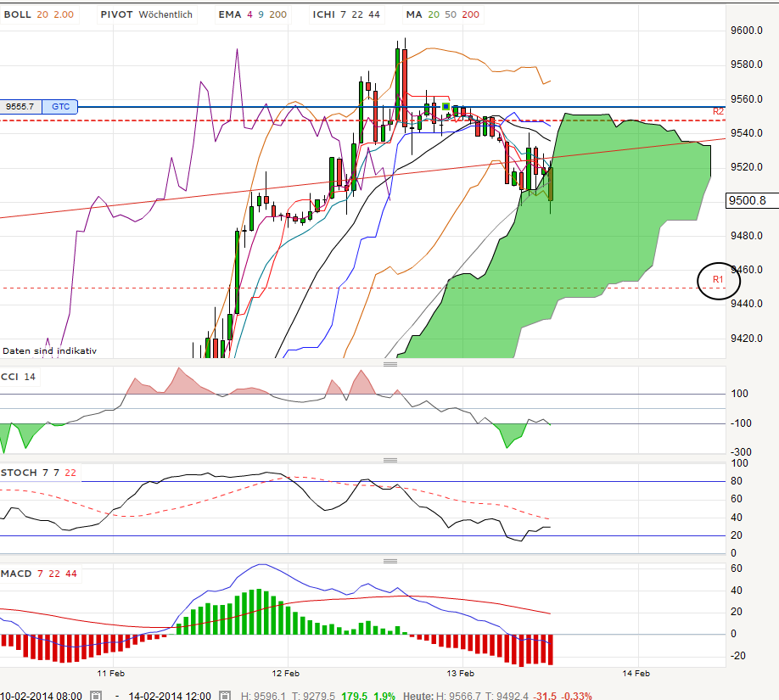Image resolution: width=779 pixels, height=700 pixels.
Task: Open PIVOT Wöchentlich indicator settings
Action: point(147,14)
